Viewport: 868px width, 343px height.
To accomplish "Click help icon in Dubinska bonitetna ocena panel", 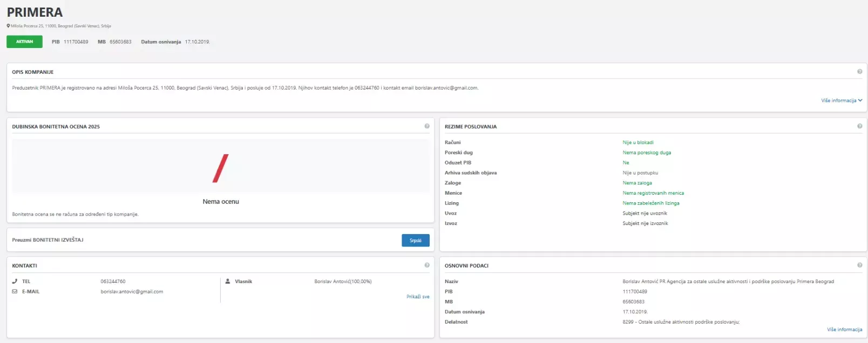I will point(427,126).
